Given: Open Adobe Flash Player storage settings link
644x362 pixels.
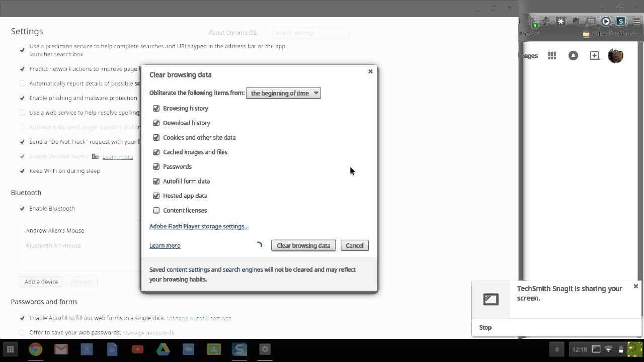Looking at the screenshot, I should point(199,226).
